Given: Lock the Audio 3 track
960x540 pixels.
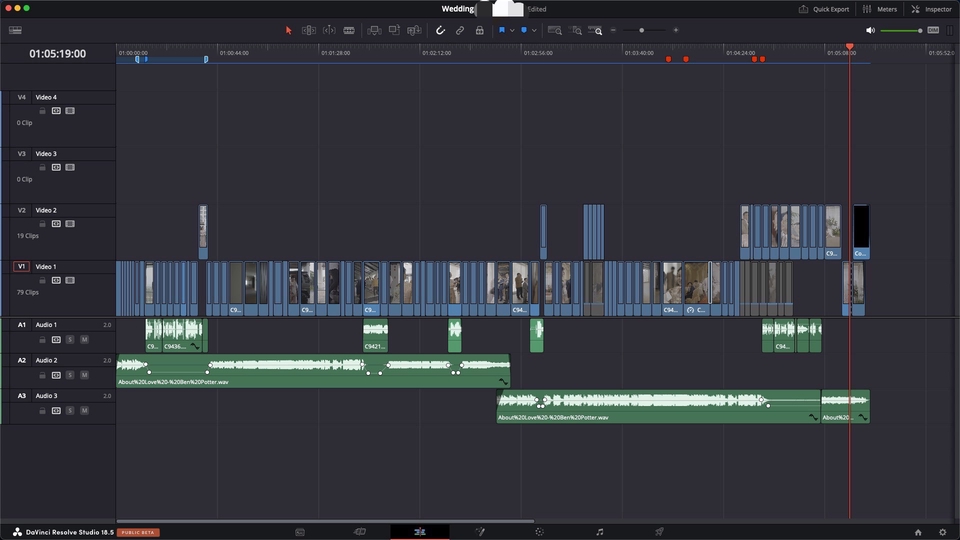Looking at the screenshot, I should [x=42, y=410].
